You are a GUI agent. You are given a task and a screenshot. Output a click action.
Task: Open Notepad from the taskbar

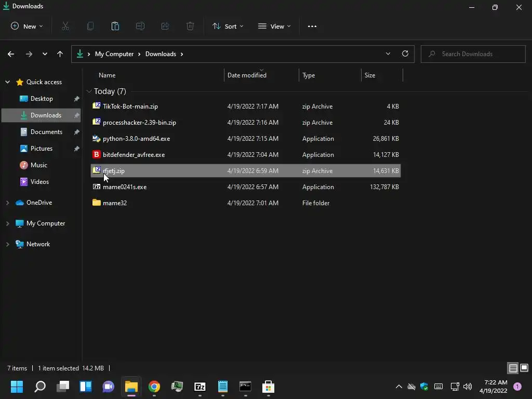[222, 387]
